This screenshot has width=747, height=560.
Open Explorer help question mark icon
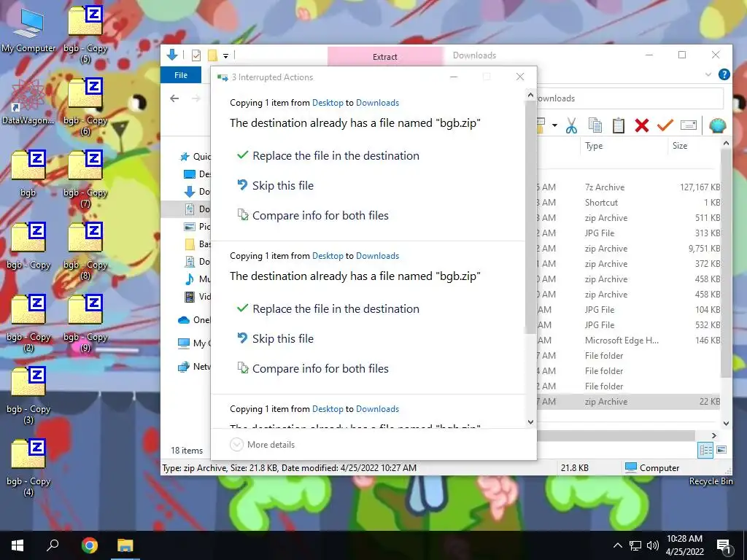coord(724,74)
